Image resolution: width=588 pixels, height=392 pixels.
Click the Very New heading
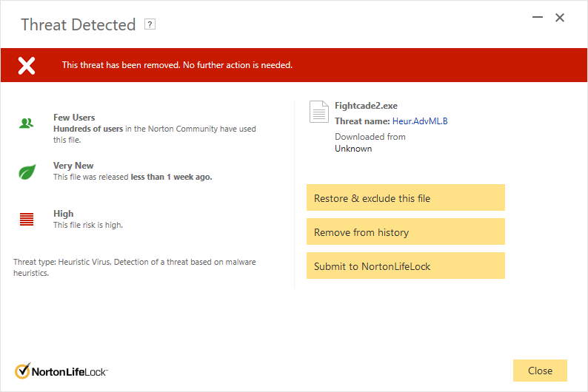(73, 166)
